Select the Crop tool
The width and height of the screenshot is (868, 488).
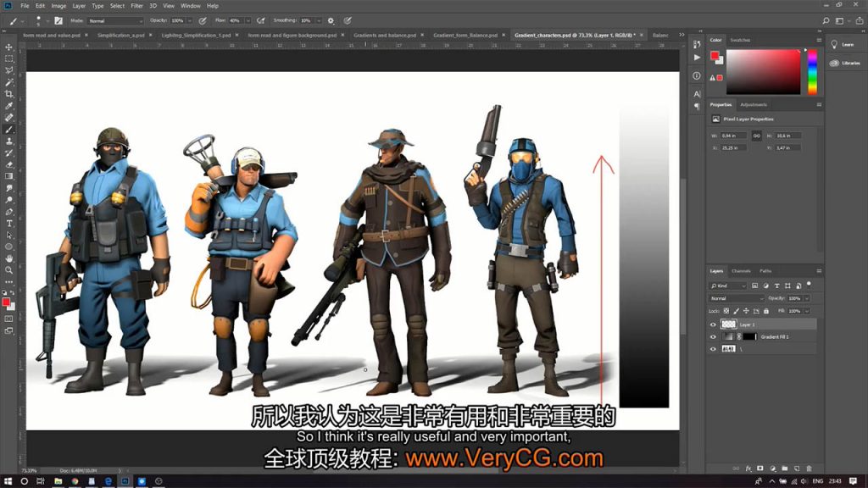click(x=8, y=94)
